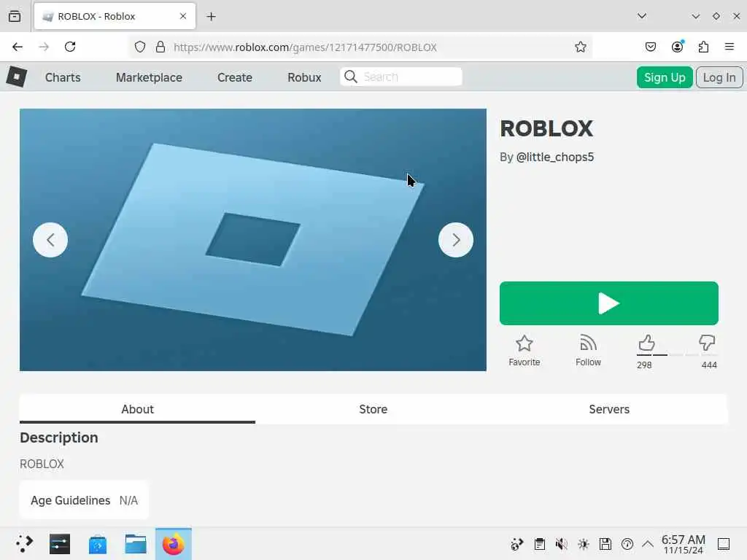Expand the hidden system tray icons
Viewport: 747px width, 560px height.
tap(648, 544)
